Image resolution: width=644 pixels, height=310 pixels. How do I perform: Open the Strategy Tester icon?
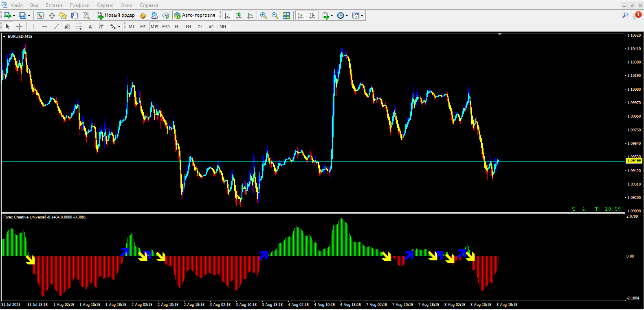pyautogui.click(x=86, y=15)
